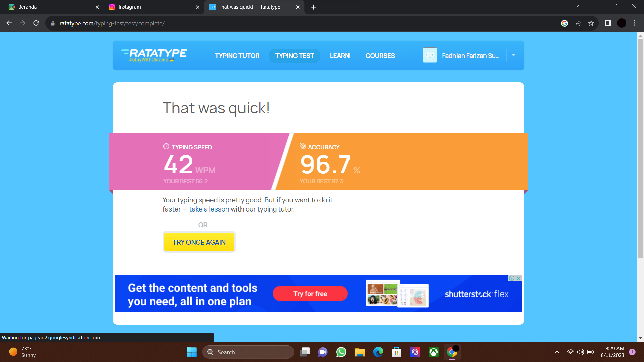Click the share page icon
The width and height of the screenshot is (644, 362).
pyautogui.click(x=578, y=23)
